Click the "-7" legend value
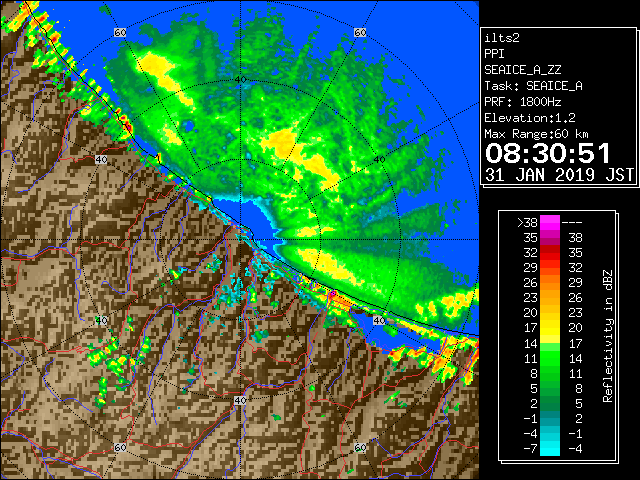The height and width of the screenshot is (480, 640). [x=530, y=449]
